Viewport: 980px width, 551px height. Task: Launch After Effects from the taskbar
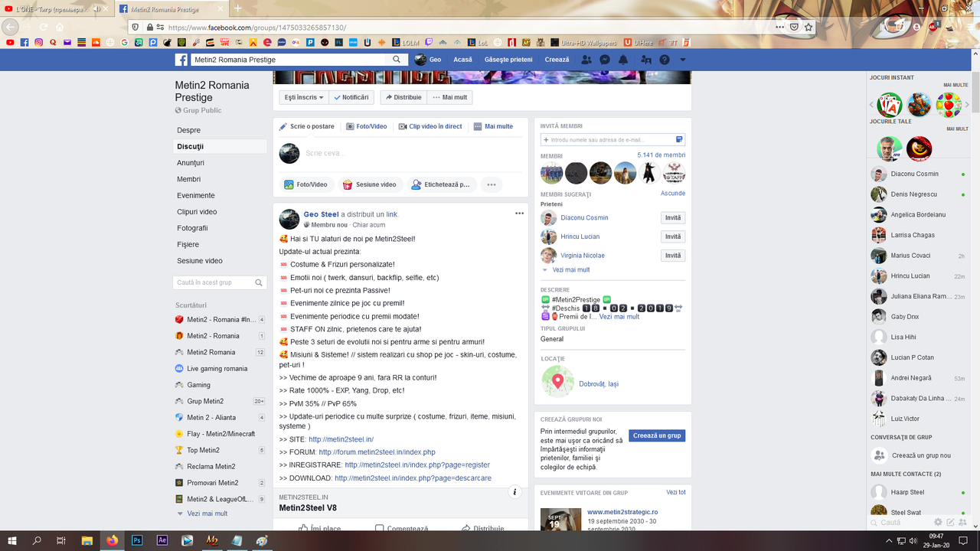pos(162,540)
